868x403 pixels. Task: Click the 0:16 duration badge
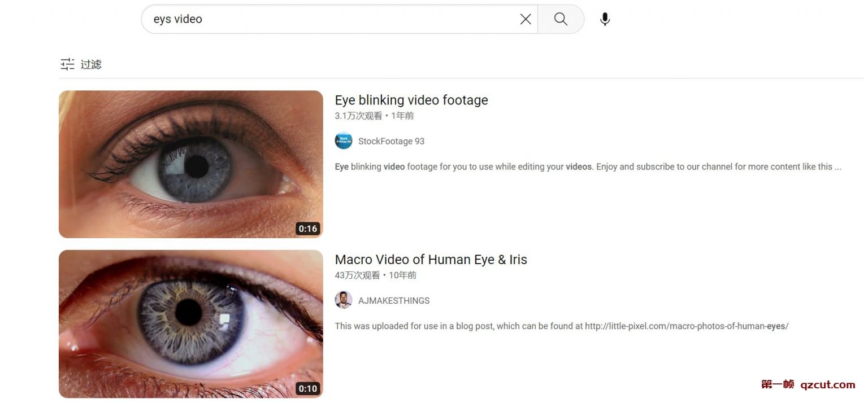pyautogui.click(x=308, y=229)
